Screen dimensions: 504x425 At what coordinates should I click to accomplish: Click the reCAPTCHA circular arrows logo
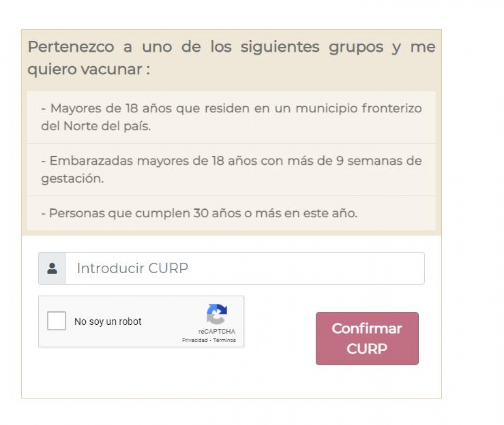point(217,314)
